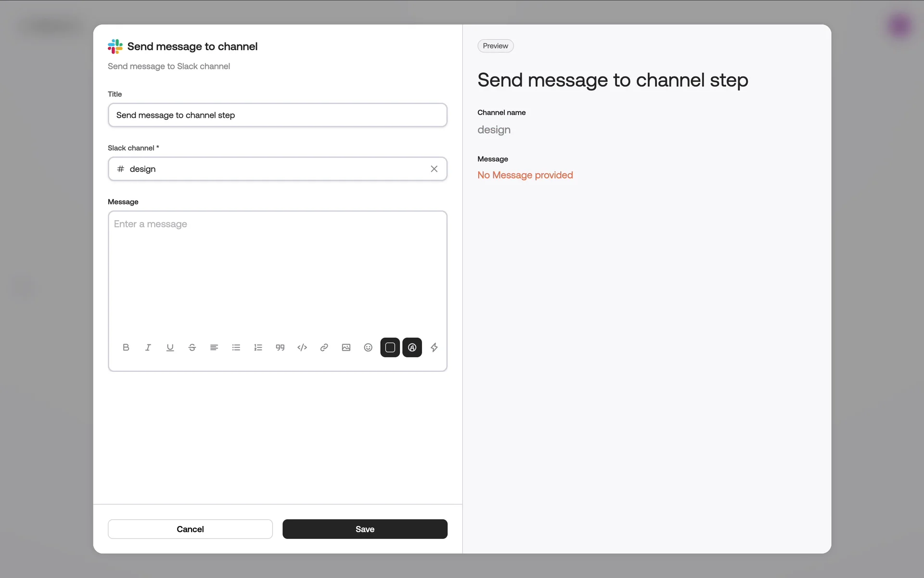Toggle italic formatting
This screenshot has height=578, width=924.
148,347
